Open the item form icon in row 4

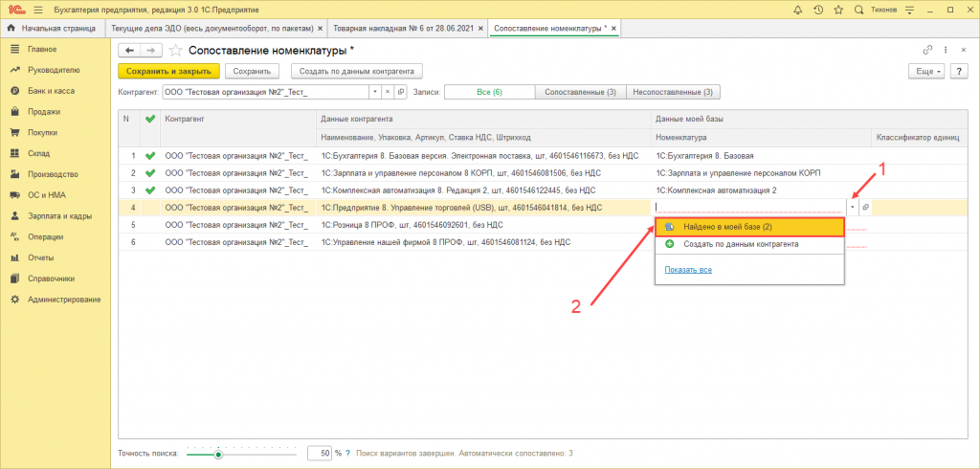tap(865, 207)
